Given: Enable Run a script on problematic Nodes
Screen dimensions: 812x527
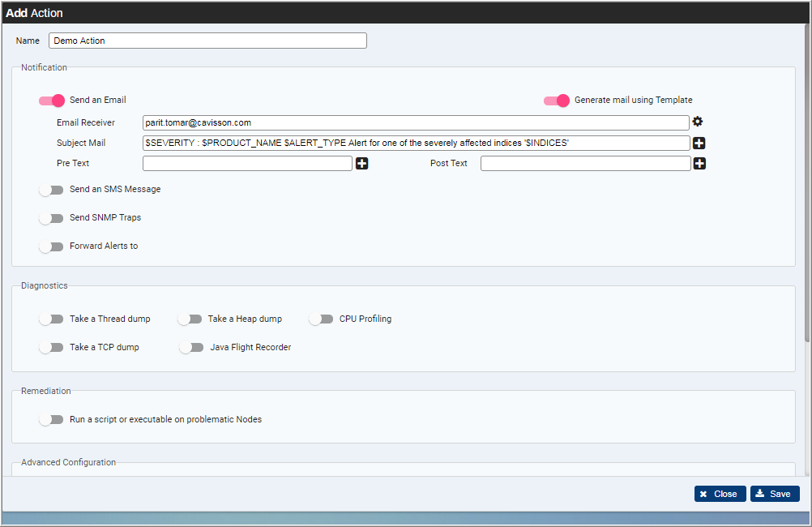Looking at the screenshot, I should click(x=51, y=419).
